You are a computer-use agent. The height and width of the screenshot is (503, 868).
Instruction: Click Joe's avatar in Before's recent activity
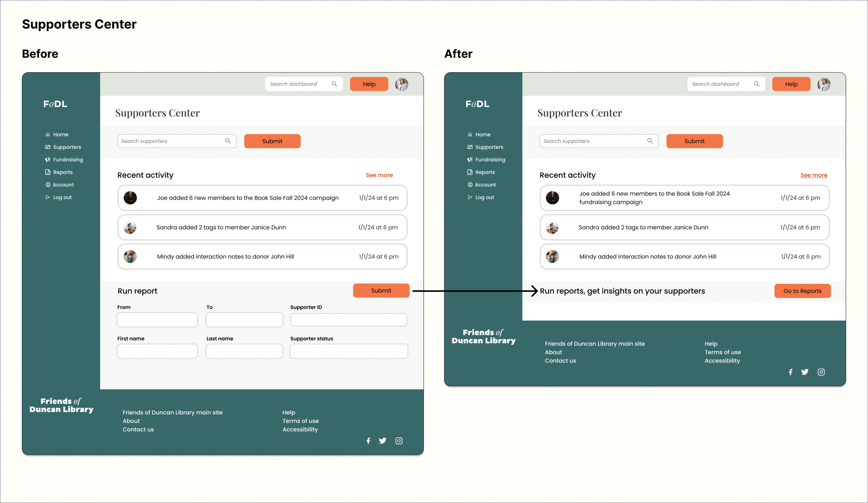(130, 198)
